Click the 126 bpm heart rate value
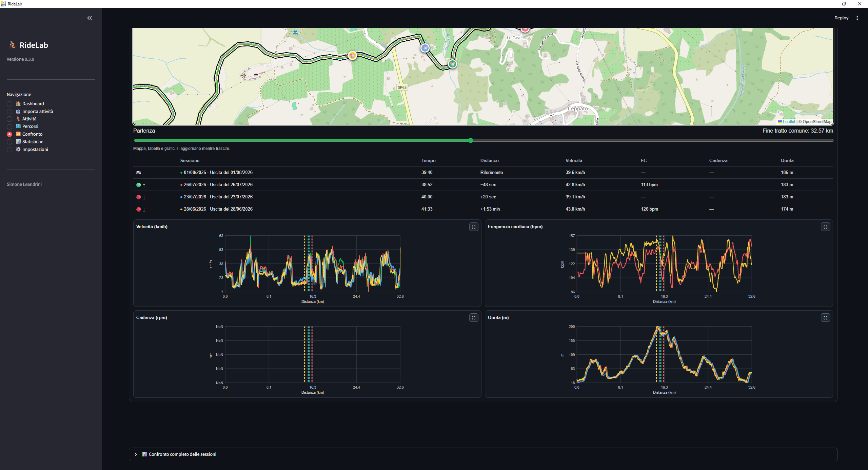 coord(649,209)
